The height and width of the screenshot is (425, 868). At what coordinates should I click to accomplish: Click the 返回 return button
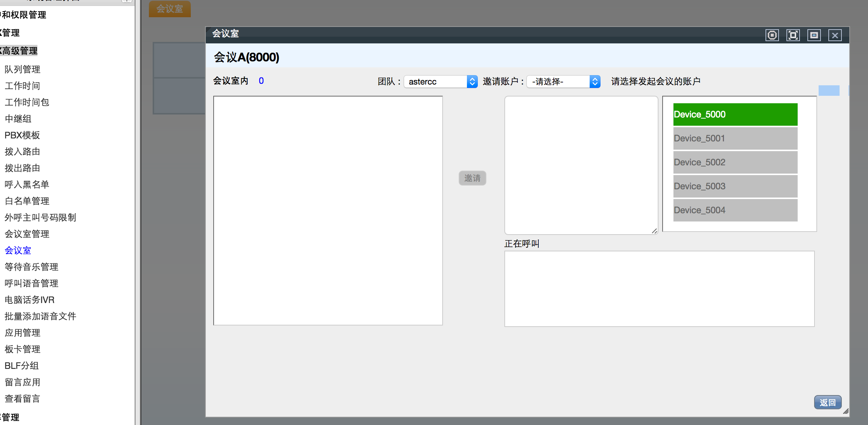(827, 402)
